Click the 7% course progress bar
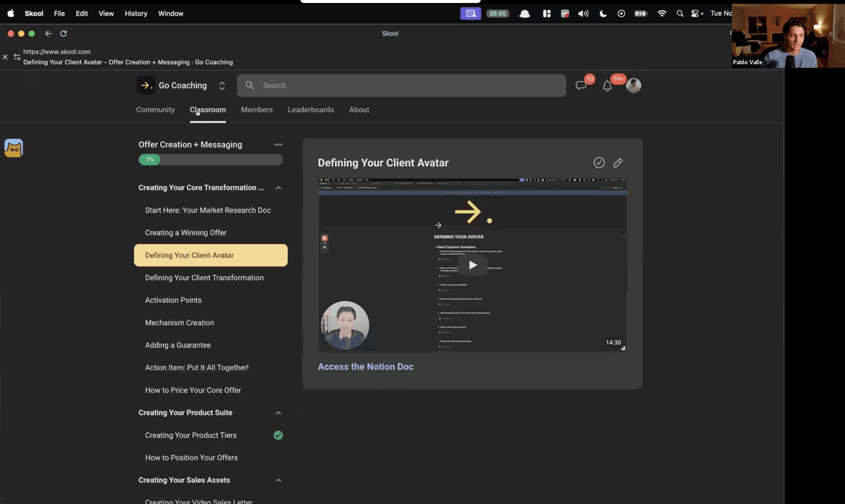845x504 pixels. click(x=211, y=159)
